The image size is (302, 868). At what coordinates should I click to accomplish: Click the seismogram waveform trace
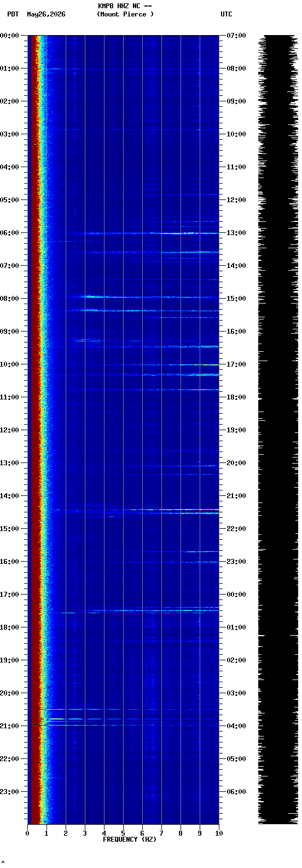pyautogui.click(x=278, y=430)
